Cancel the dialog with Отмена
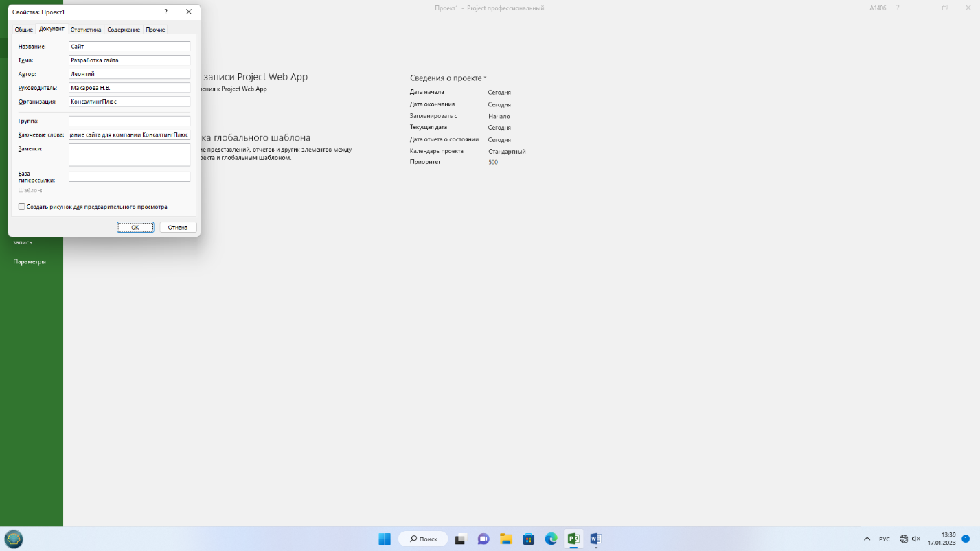This screenshot has height=551, width=980. tap(178, 227)
